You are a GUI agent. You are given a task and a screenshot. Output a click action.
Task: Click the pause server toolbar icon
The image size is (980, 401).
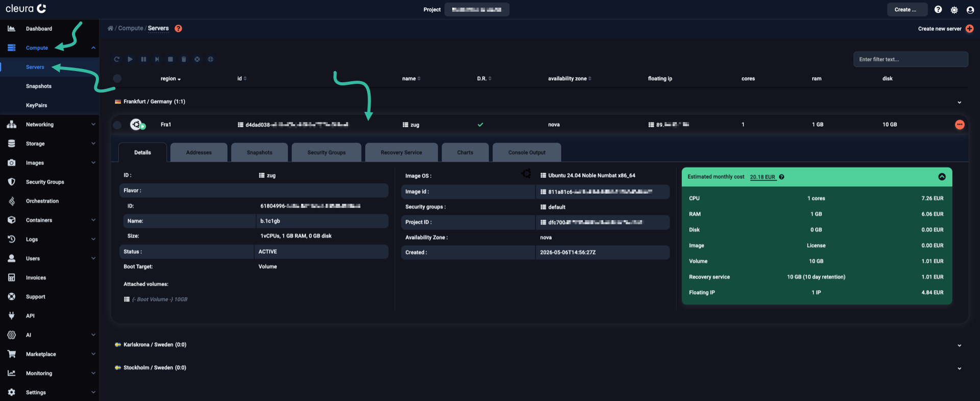click(143, 59)
